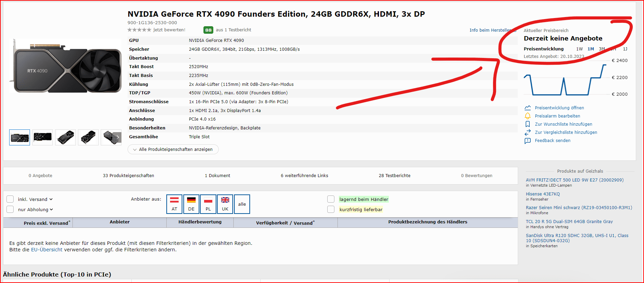Image resolution: width=644 pixels, height=283 pixels.
Task: Open SanDisk Ultra R120 SDHC link
Action: 577,238
